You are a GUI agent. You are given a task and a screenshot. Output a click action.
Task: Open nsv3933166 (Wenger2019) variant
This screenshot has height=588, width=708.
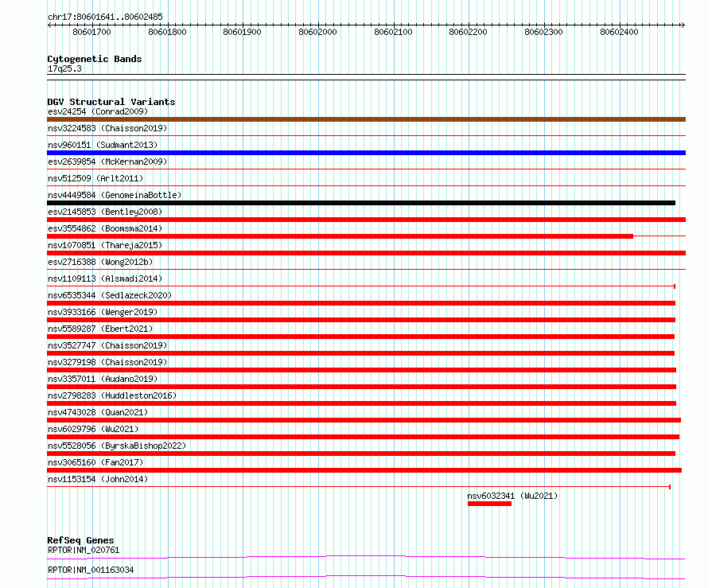103,312
